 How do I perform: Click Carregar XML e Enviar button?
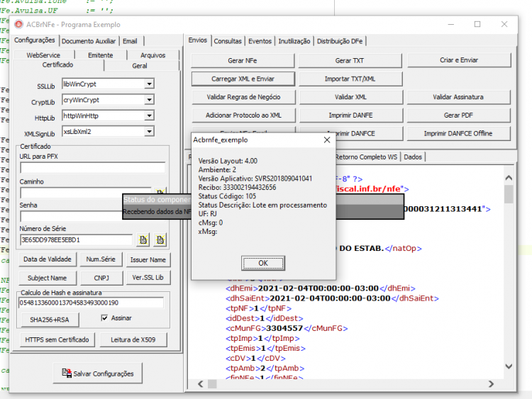(x=243, y=79)
